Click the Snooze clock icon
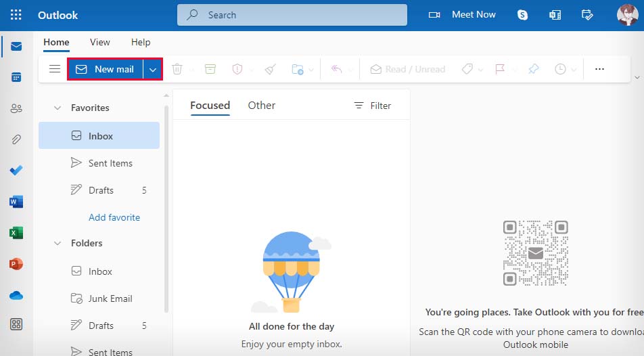The image size is (644, 356). [560, 69]
